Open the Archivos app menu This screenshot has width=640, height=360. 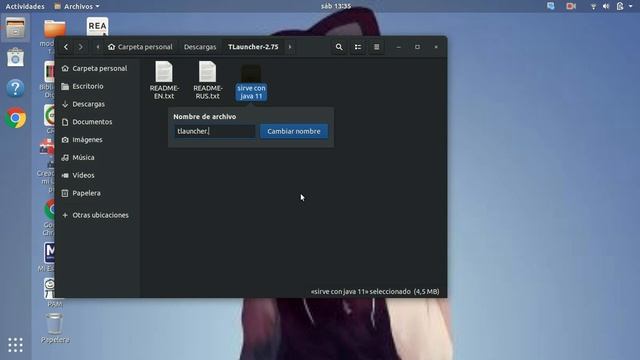77,6
